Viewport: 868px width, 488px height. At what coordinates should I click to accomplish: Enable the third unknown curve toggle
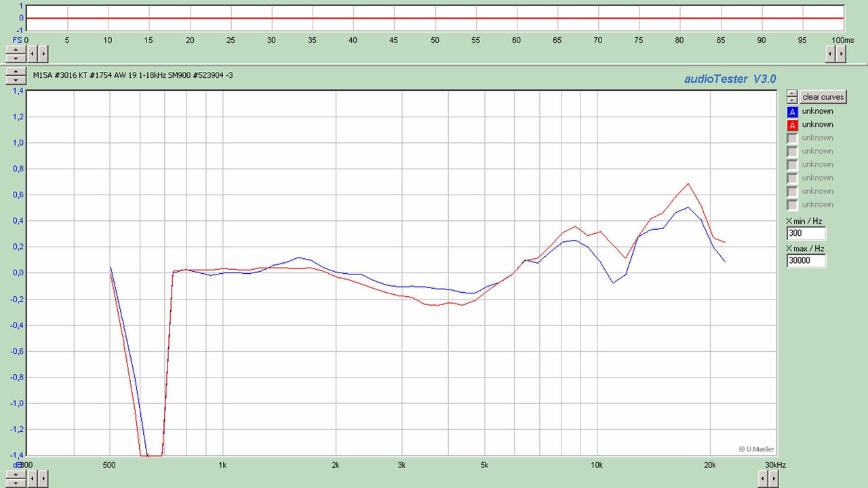click(791, 138)
